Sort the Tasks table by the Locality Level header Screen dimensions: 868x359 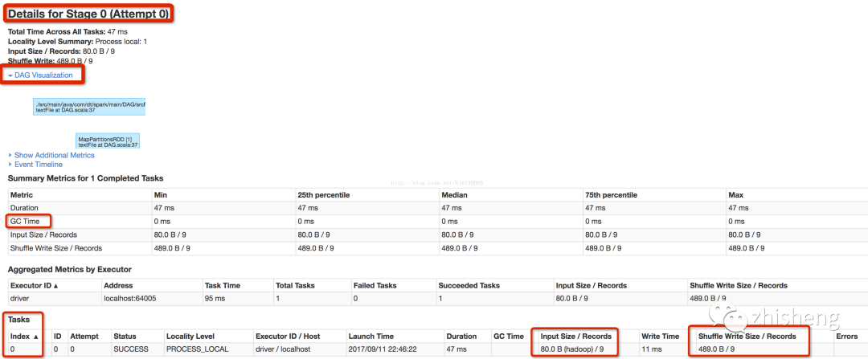(x=190, y=337)
